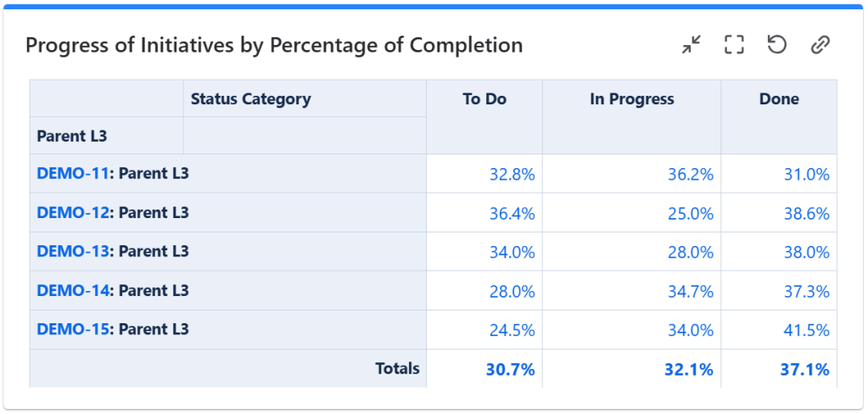Open the DEMO-13 issue link
This screenshot has width=868, height=414.
tap(74, 252)
